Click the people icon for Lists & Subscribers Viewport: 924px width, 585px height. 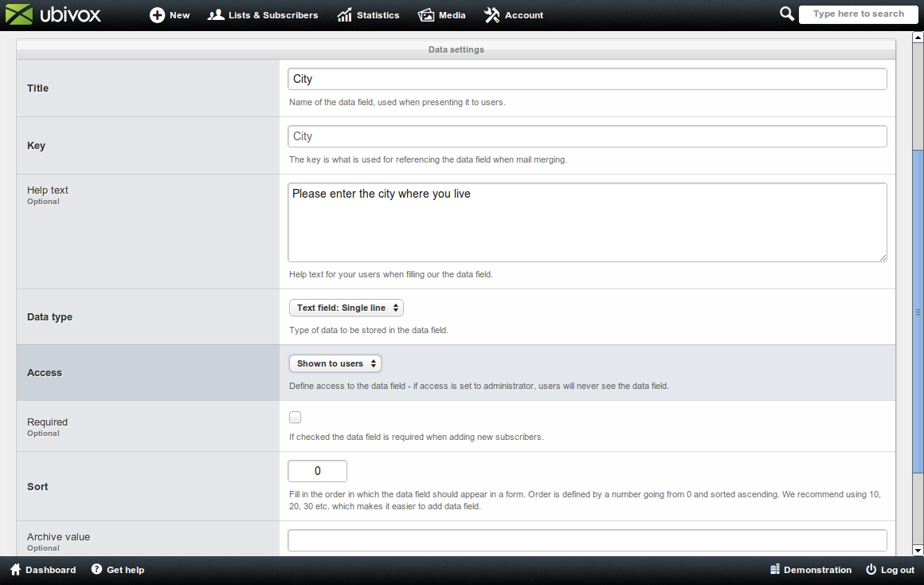point(216,14)
